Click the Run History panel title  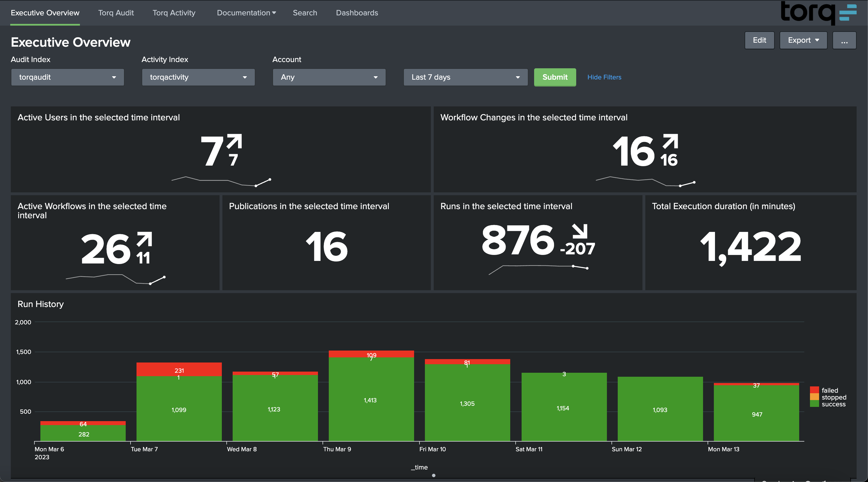[x=40, y=304]
